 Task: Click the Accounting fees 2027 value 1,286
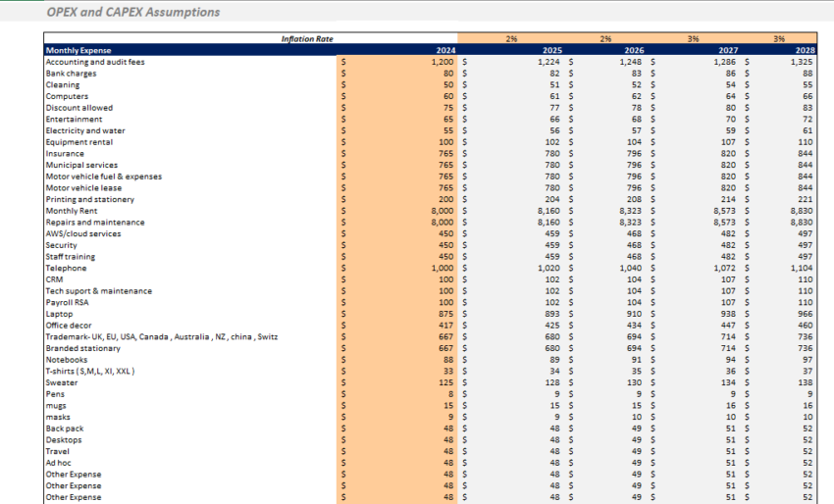tap(724, 62)
